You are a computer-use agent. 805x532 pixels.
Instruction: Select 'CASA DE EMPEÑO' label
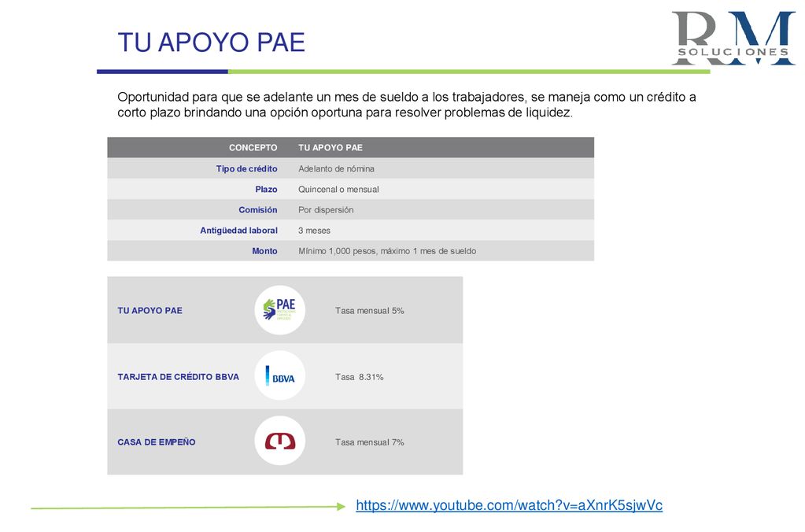coord(157,441)
